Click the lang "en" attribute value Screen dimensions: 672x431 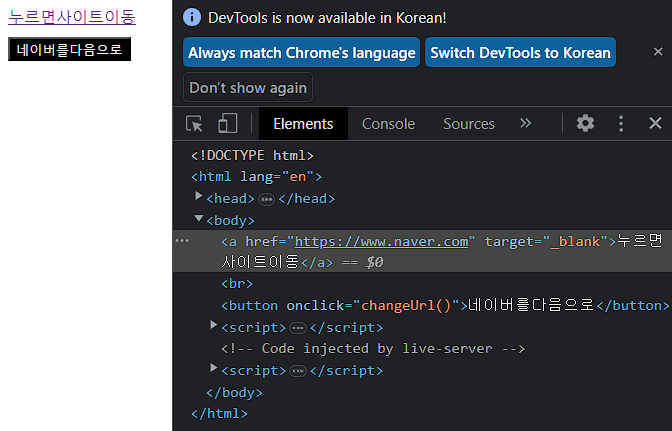pos(298,177)
